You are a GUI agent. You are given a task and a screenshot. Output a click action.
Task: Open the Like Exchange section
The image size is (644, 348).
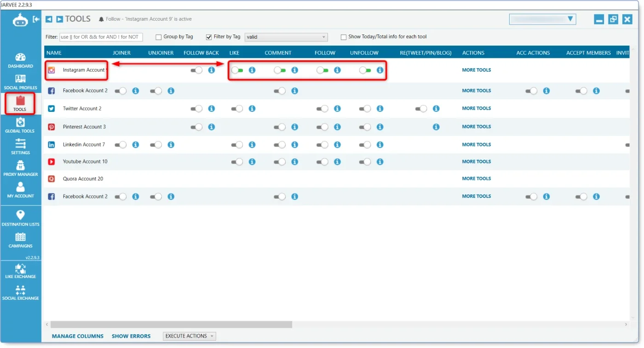(x=20, y=271)
